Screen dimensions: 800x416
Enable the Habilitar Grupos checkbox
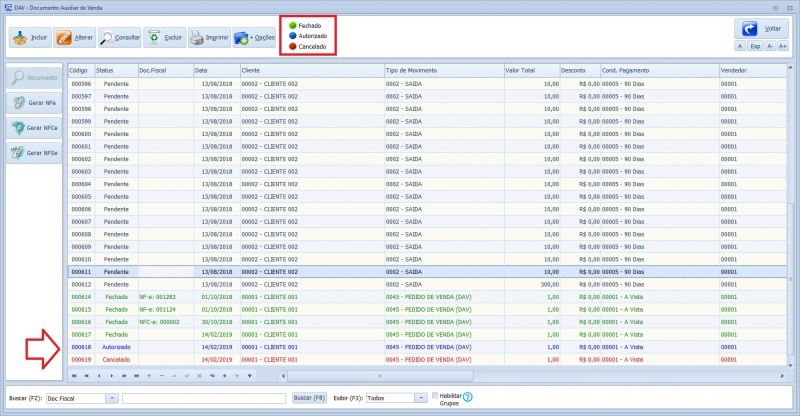[x=435, y=395]
